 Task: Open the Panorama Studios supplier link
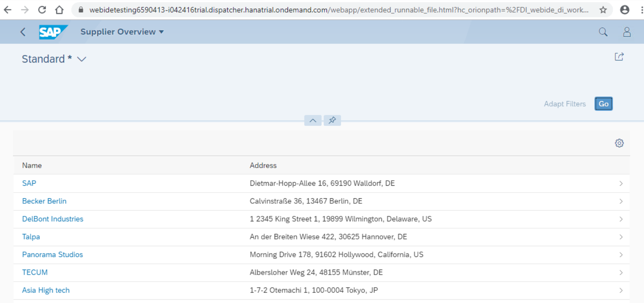tap(52, 254)
